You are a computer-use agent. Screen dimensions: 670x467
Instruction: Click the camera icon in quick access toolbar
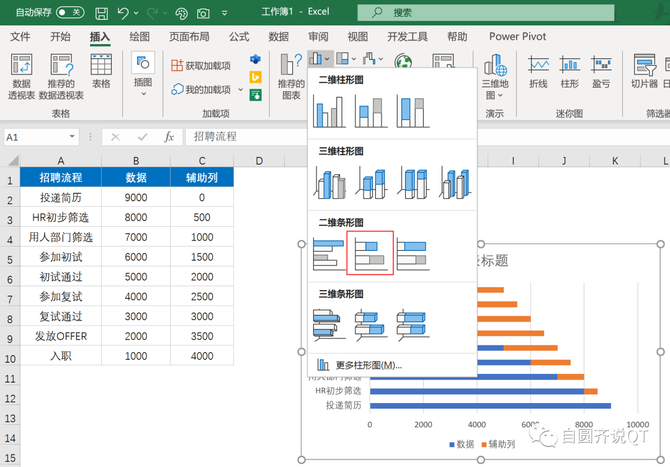(203, 14)
